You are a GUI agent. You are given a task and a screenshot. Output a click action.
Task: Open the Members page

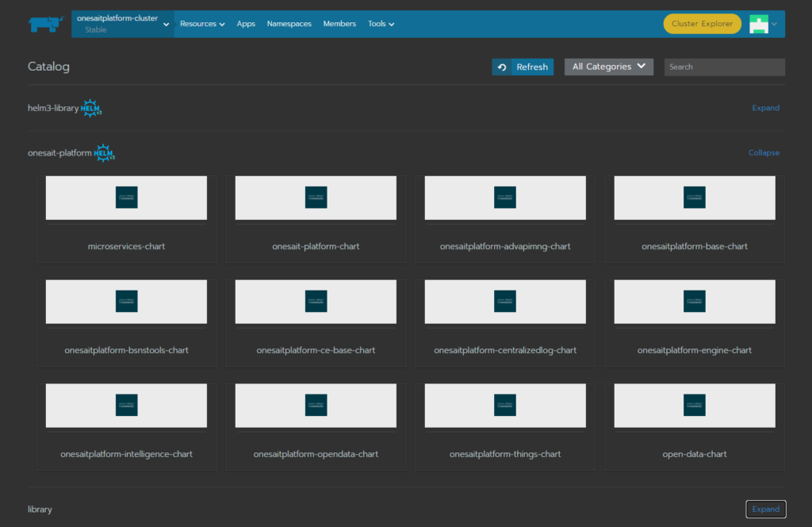tap(339, 24)
